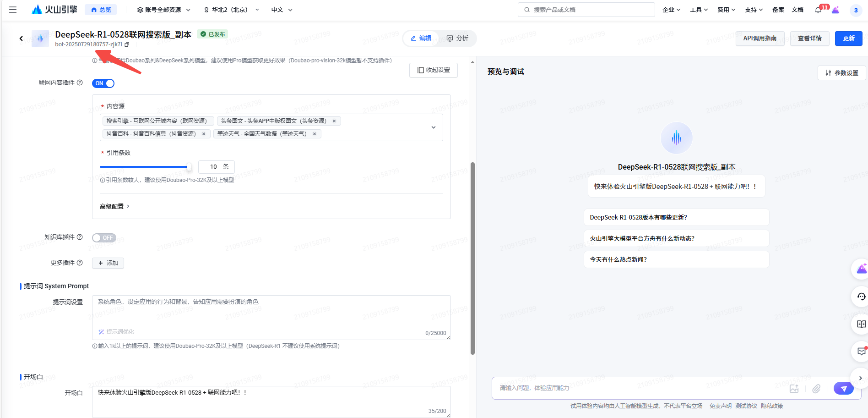Copy the bot ID with copy icon
868x418 pixels.
pyautogui.click(x=127, y=44)
